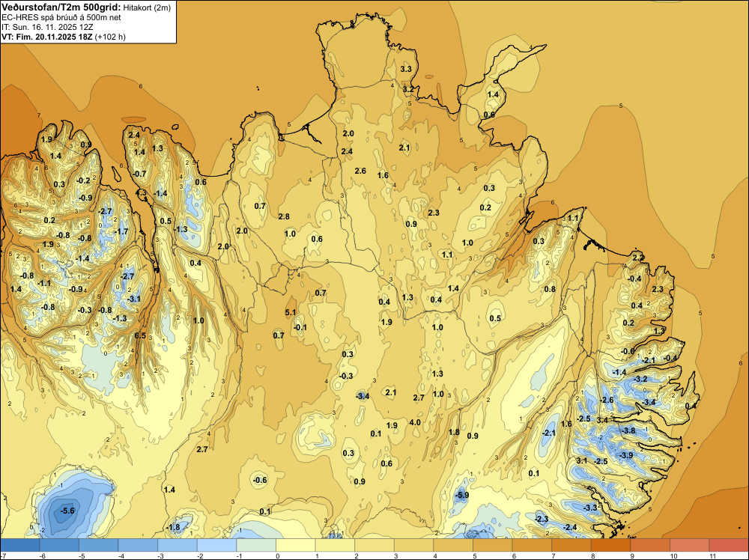Click the 'IT: Sun. 16. 11. 2025 12Z' line

(47, 27)
